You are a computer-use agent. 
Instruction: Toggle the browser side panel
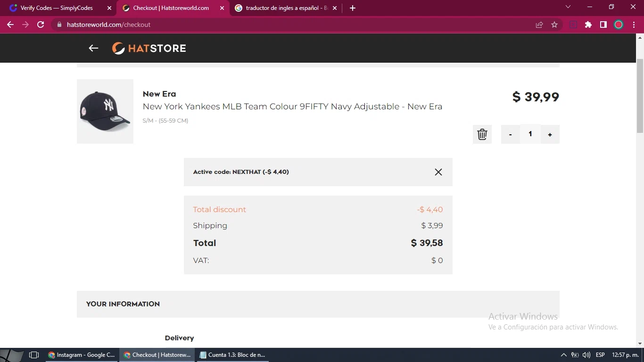pos(603,25)
